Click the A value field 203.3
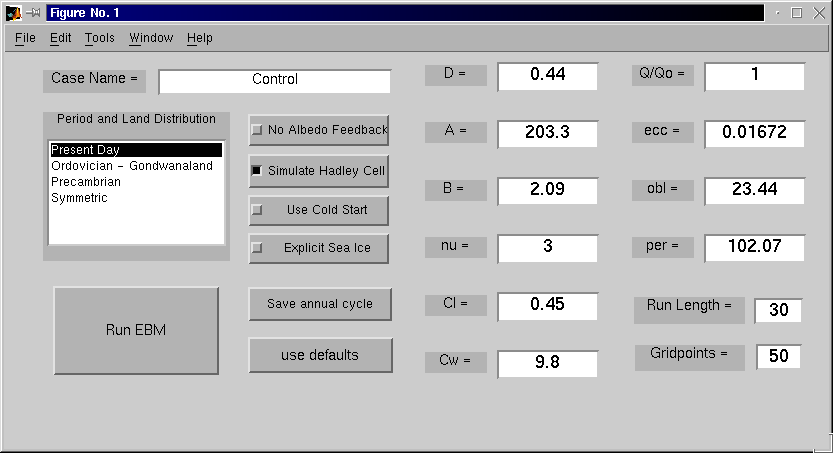 click(x=548, y=134)
